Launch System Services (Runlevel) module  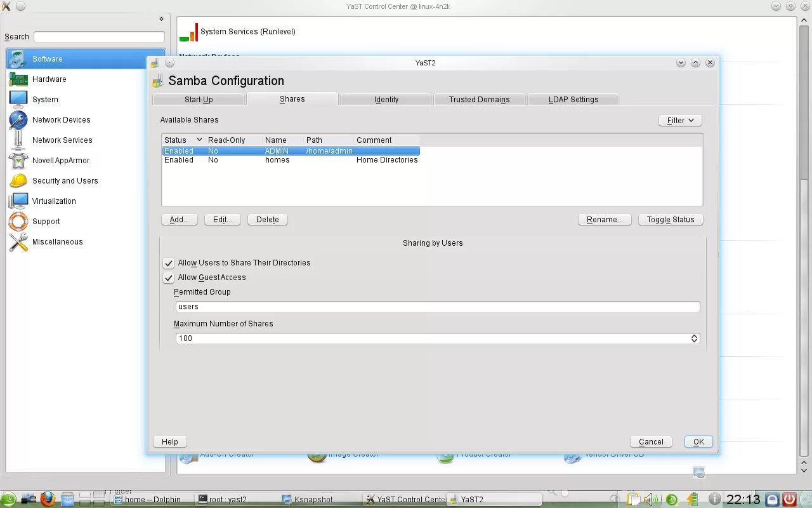[238, 32]
